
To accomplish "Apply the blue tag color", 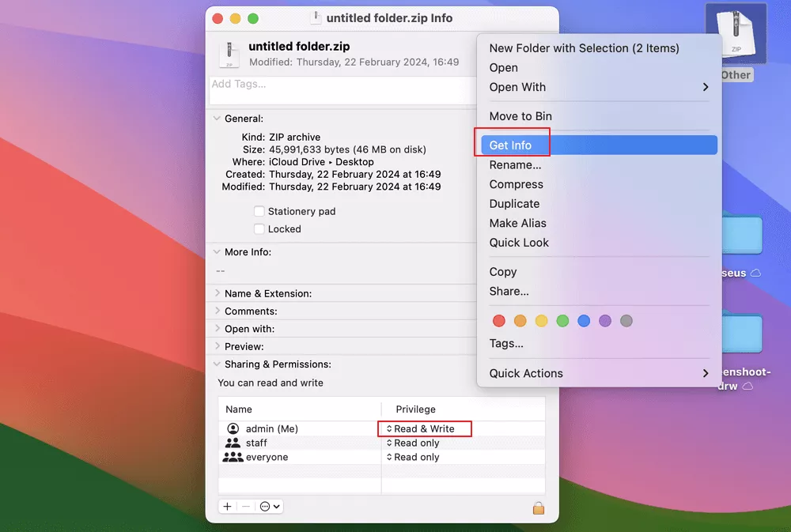I will tap(584, 321).
